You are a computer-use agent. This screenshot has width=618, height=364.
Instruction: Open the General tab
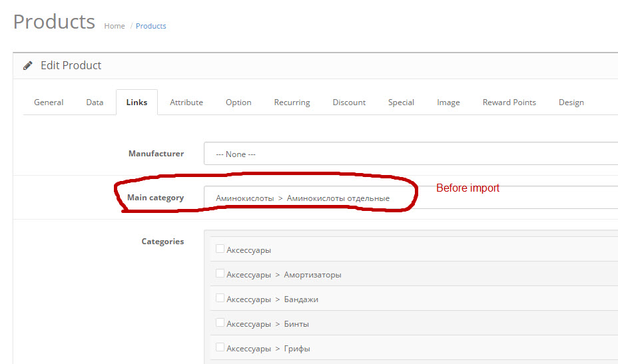pyautogui.click(x=49, y=102)
